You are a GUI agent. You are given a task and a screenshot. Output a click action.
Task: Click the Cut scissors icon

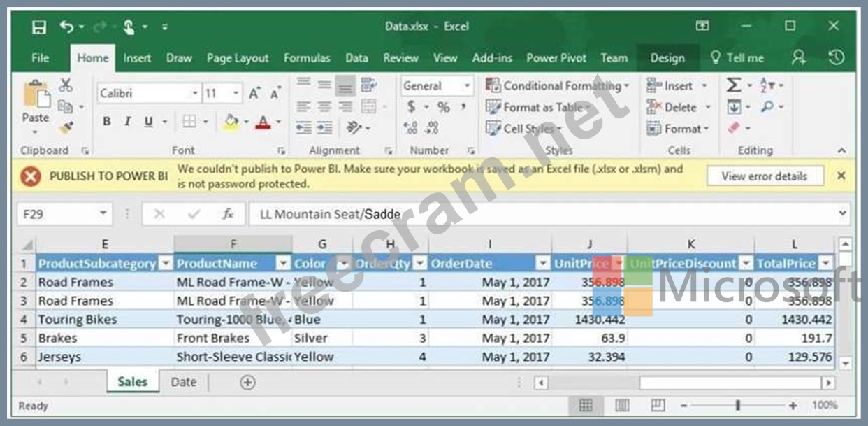[66, 85]
